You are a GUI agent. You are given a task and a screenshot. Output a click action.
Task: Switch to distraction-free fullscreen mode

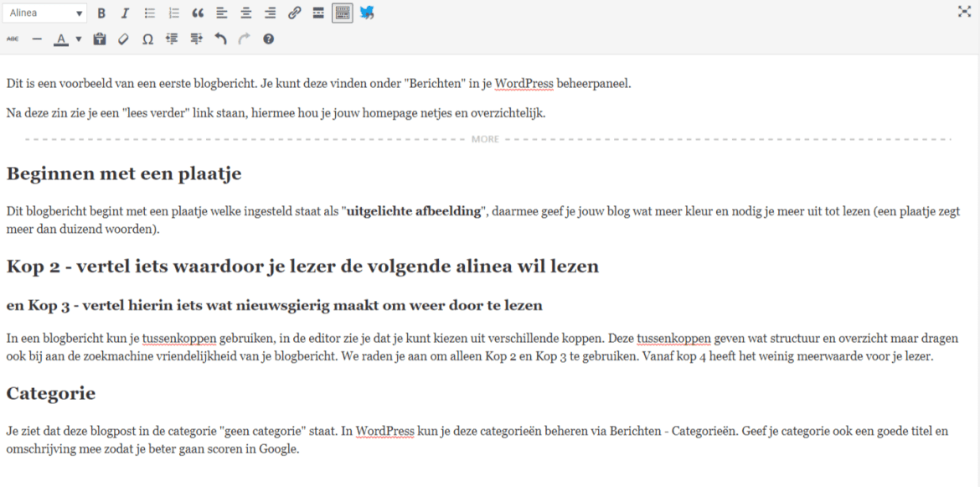[965, 13]
